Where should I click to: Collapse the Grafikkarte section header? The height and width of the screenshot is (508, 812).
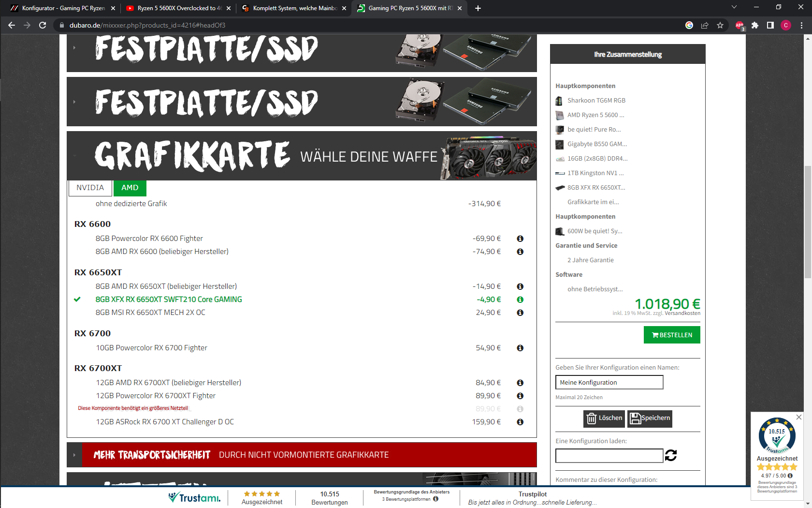302,156
